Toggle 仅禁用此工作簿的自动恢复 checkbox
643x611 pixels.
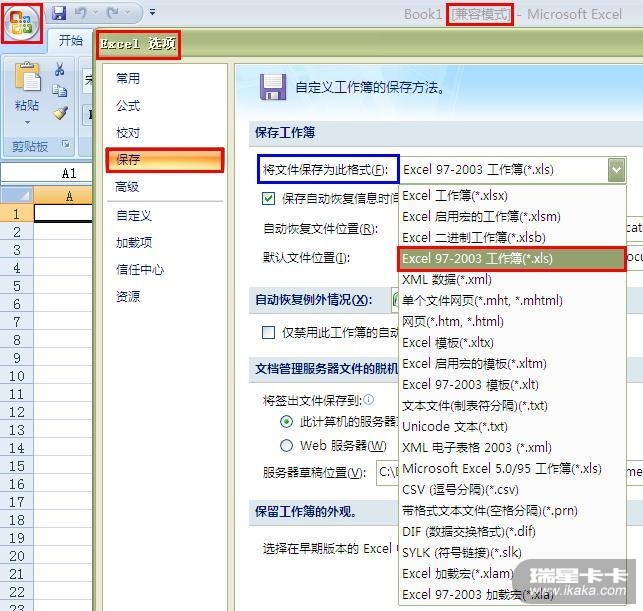(x=268, y=332)
